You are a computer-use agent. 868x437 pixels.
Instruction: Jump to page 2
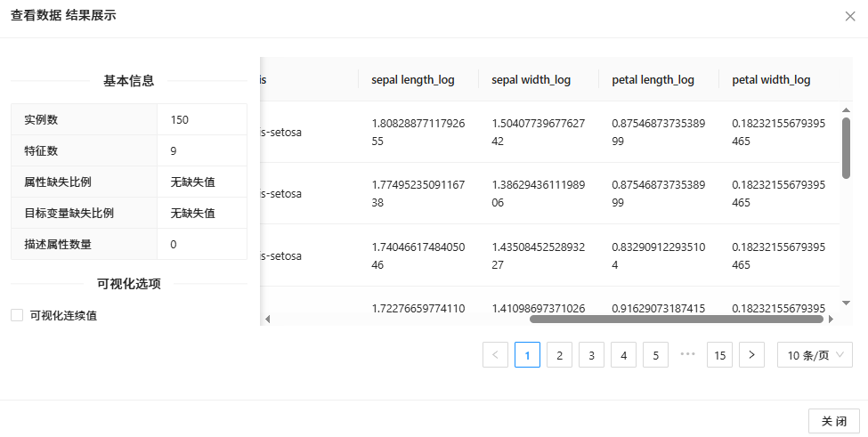tap(559, 355)
